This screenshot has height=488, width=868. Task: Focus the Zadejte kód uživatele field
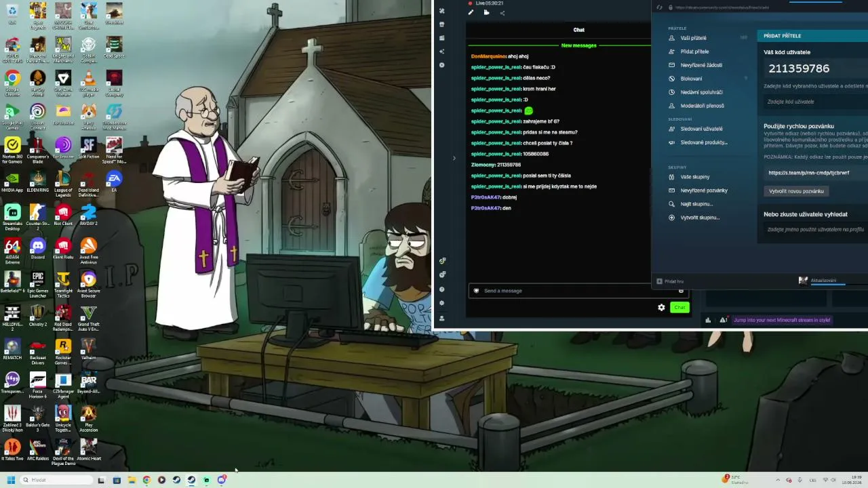816,102
